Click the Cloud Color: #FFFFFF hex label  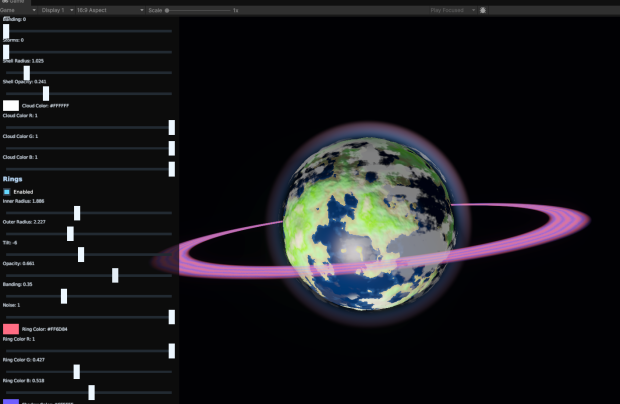pos(45,106)
